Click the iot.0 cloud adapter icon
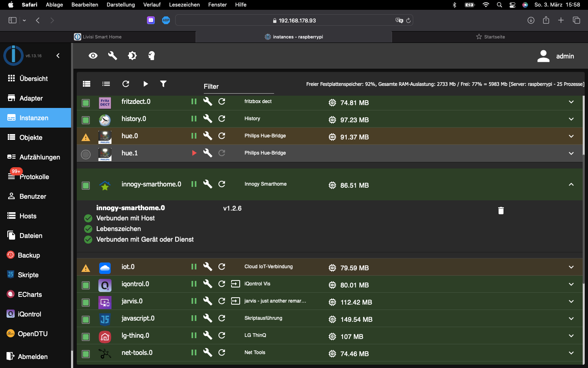The height and width of the screenshot is (368, 588). (x=105, y=268)
